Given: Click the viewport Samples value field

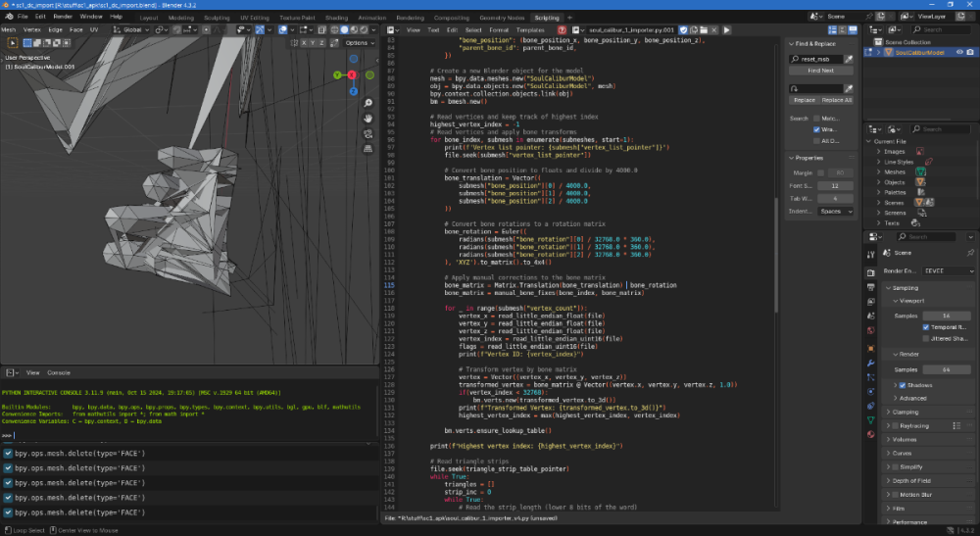Looking at the screenshot, I should point(946,315).
